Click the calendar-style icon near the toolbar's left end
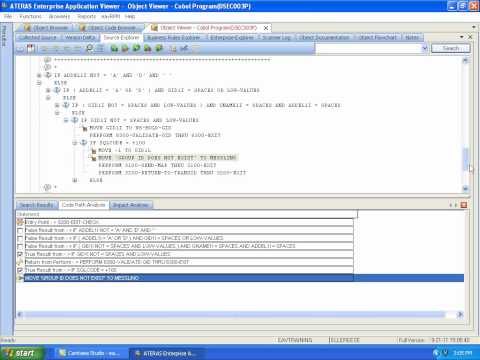The height and width of the screenshot is (360, 480). pyautogui.click(x=31, y=48)
